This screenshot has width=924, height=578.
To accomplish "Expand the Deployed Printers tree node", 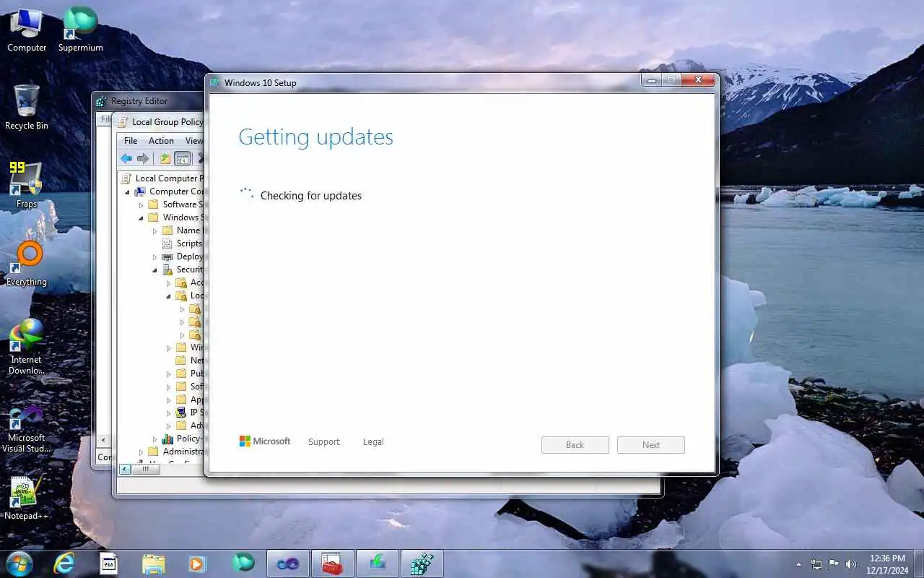I will pyautogui.click(x=154, y=256).
